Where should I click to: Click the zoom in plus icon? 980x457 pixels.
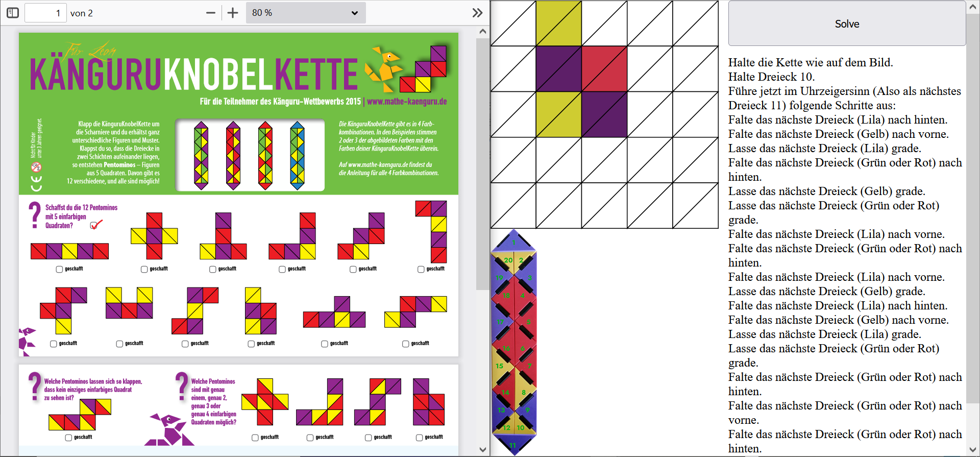point(233,13)
